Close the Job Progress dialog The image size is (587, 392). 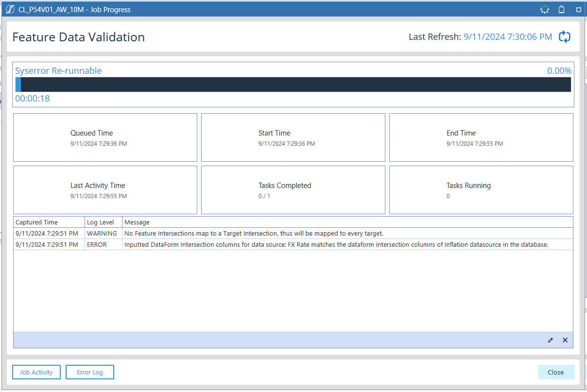pyautogui.click(x=555, y=372)
